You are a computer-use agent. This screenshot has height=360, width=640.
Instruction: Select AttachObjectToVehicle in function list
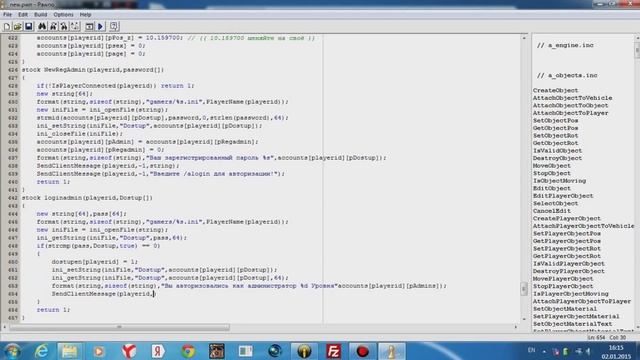coord(572,98)
